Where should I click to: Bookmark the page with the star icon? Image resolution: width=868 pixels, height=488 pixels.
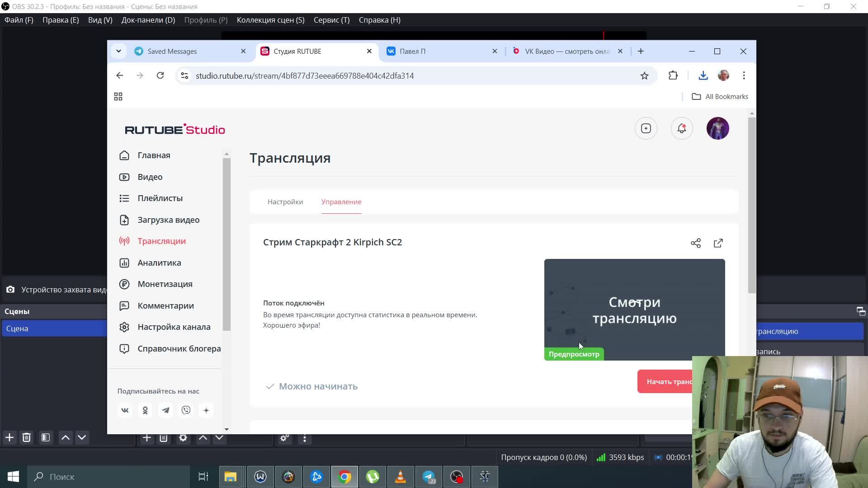pos(645,75)
